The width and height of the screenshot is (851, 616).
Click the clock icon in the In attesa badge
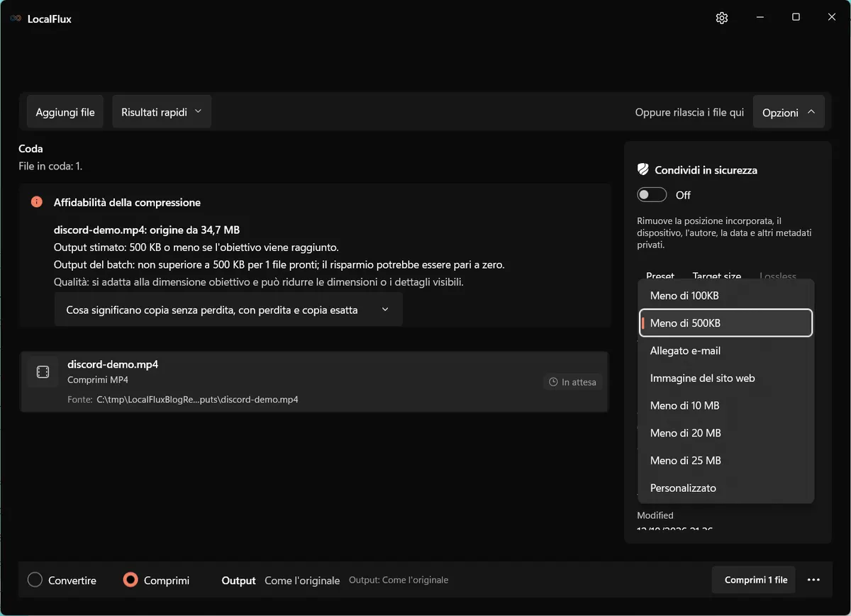(554, 382)
